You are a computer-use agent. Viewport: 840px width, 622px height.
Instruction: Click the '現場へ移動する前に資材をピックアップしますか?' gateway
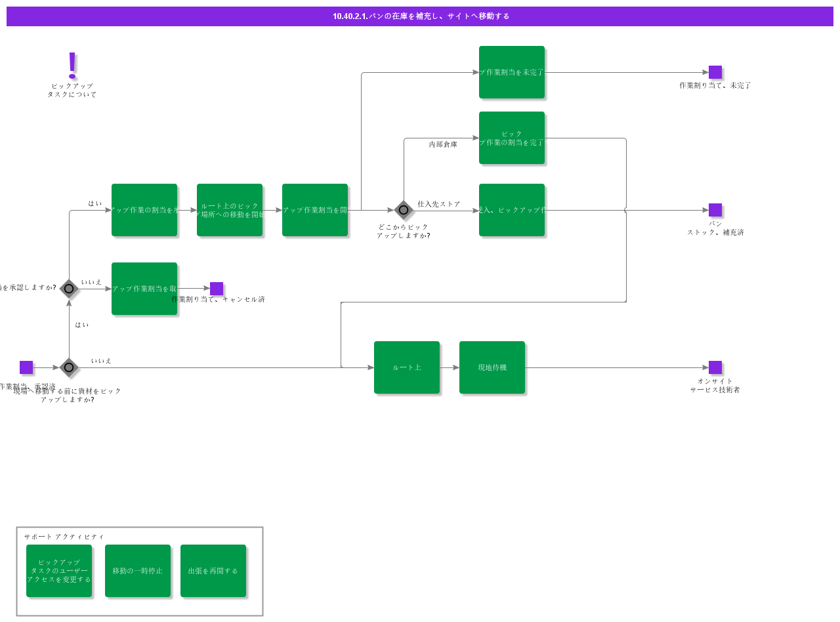(69, 367)
